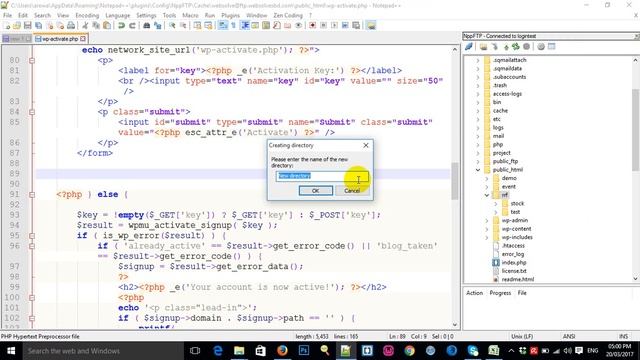640x360 pixels.
Task: Click the Save All toolbar icon
Action: (x=38, y=25)
